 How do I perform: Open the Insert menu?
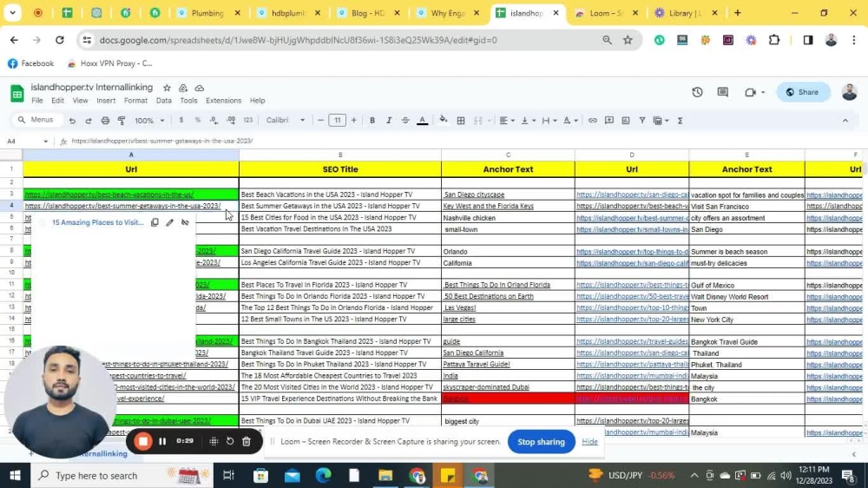[106, 101]
